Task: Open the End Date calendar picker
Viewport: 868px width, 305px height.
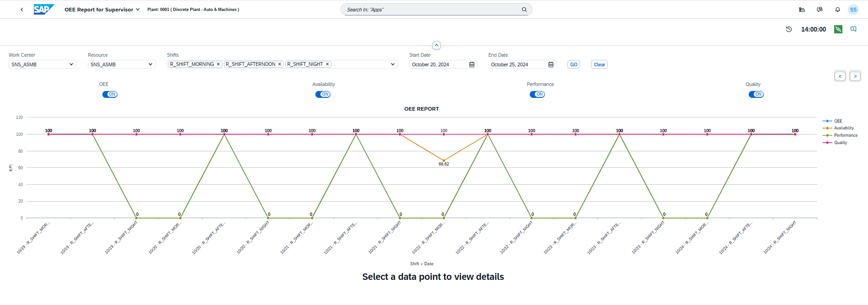Action: pyautogui.click(x=551, y=64)
